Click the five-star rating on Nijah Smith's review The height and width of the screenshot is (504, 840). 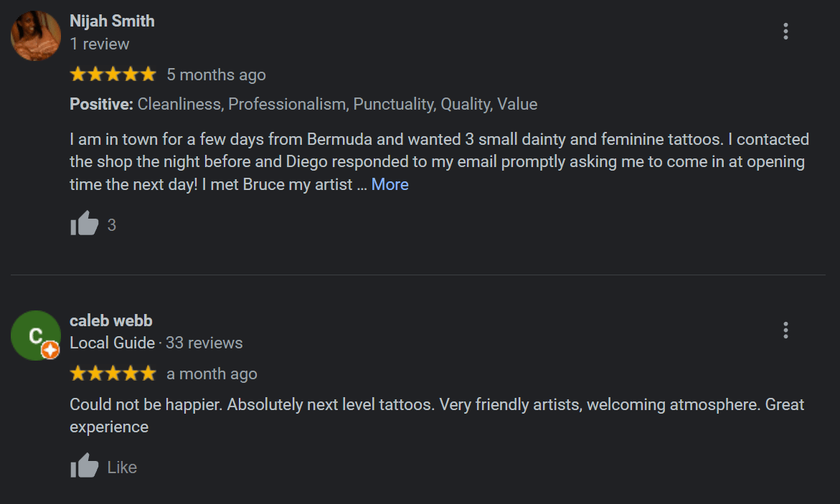(113, 75)
